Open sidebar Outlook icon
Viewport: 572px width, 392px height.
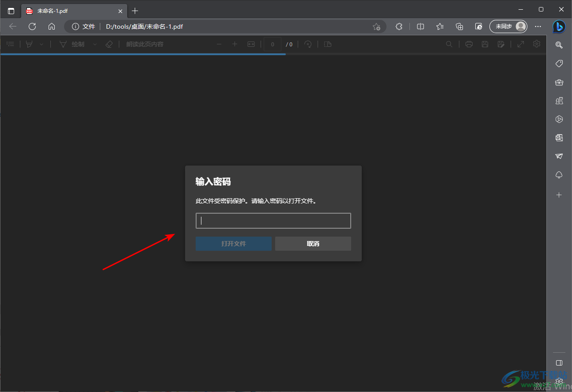tap(559, 138)
